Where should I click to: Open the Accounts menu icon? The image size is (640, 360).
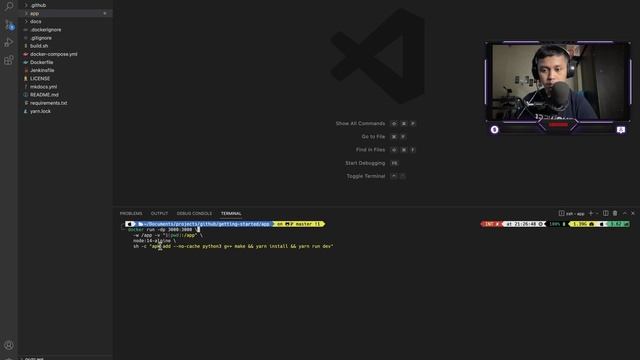tap(9, 345)
